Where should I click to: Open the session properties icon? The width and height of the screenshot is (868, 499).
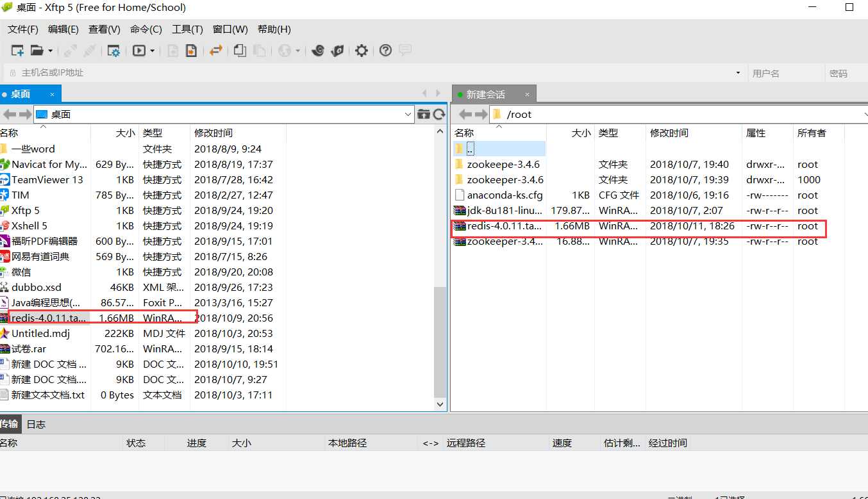point(113,51)
